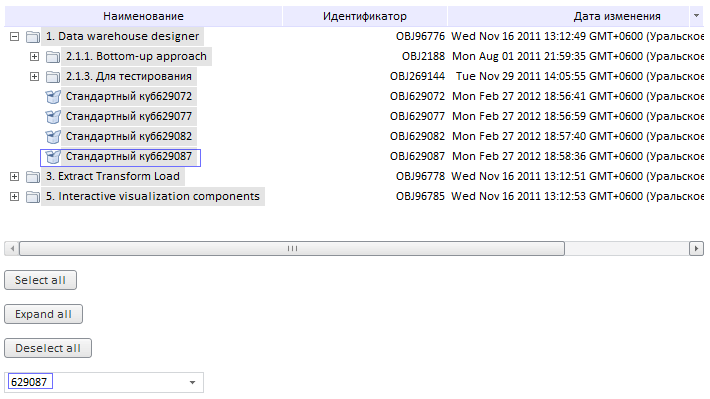Screen dimensions: 710x399
Task: Click date cell Tue Nov 29 2011 14:05:55
Action: [580, 76]
